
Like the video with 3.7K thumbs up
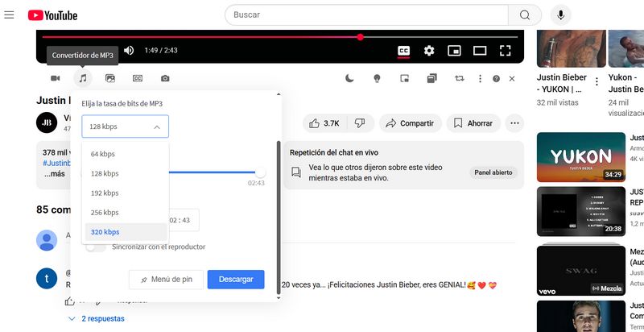click(324, 123)
